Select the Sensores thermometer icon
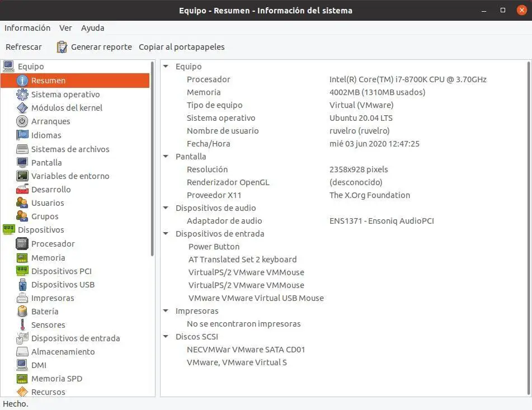The width and height of the screenshot is (532, 410). [x=22, y=325]
